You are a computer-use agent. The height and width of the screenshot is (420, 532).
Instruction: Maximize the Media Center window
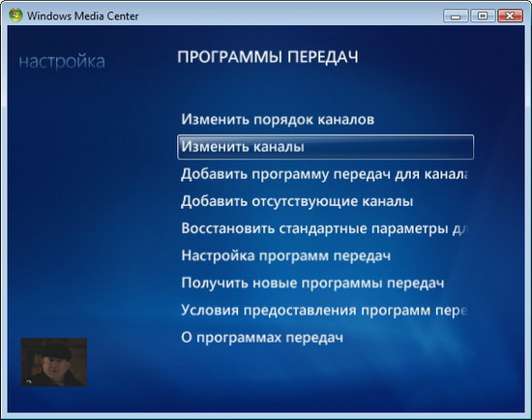pos(483,15)
